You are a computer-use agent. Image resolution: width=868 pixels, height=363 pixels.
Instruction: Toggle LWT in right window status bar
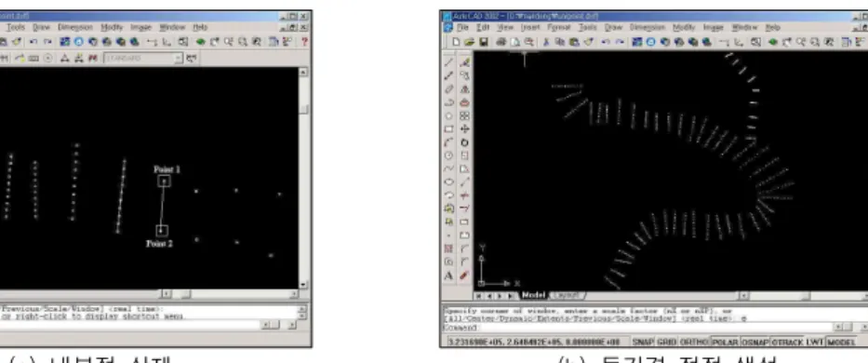click(815, 342)
